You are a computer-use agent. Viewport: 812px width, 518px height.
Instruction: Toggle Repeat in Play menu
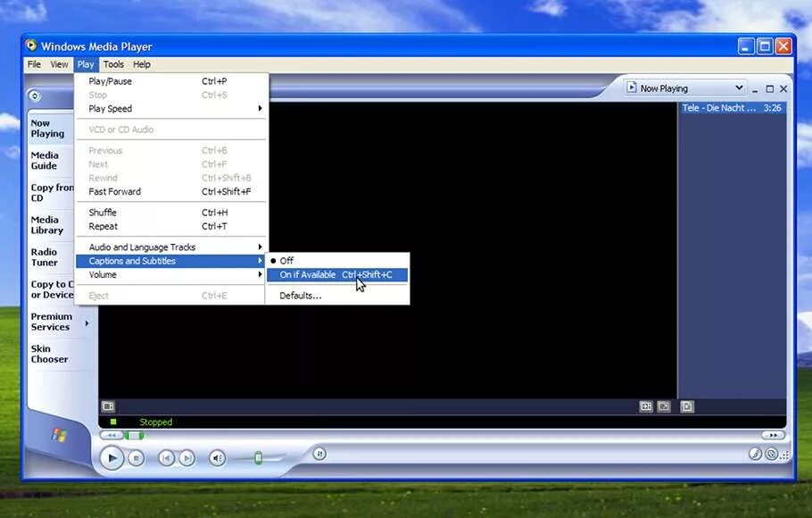171,226
